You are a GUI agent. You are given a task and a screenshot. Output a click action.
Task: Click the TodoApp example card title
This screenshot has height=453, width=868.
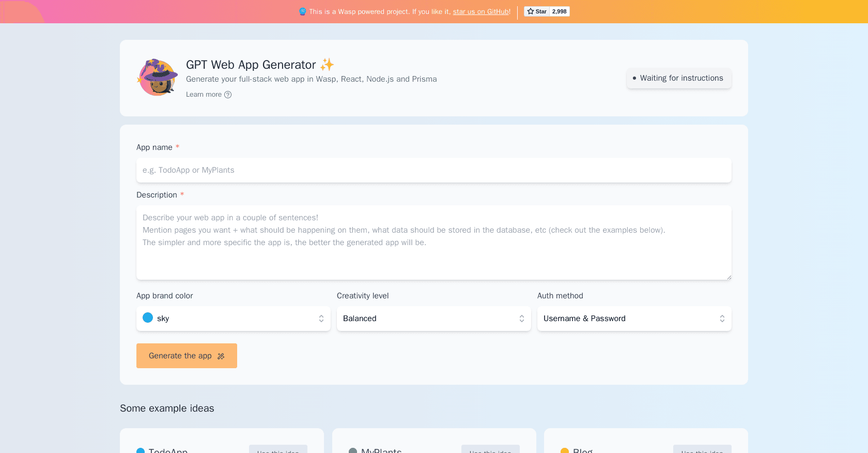pos(168,450)
